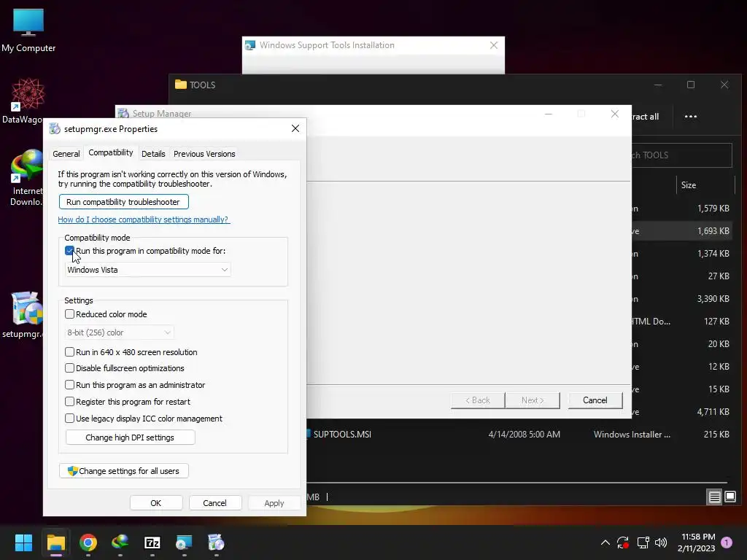This screenshot has height=560, width=747.
Task: Open the Previous Versions tab
Action: pos(204,154)
